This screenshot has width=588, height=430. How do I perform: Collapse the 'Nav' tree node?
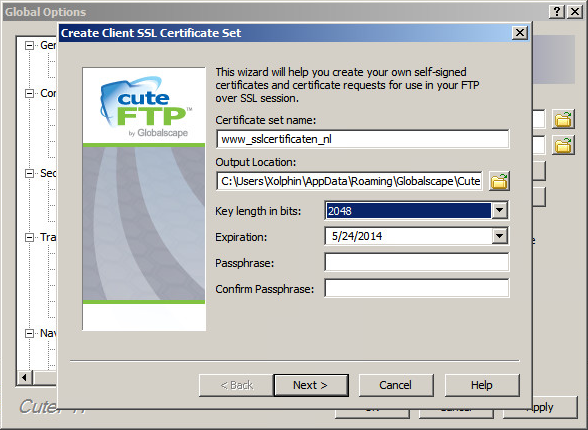pyautogui.click(x=29, y=333)
